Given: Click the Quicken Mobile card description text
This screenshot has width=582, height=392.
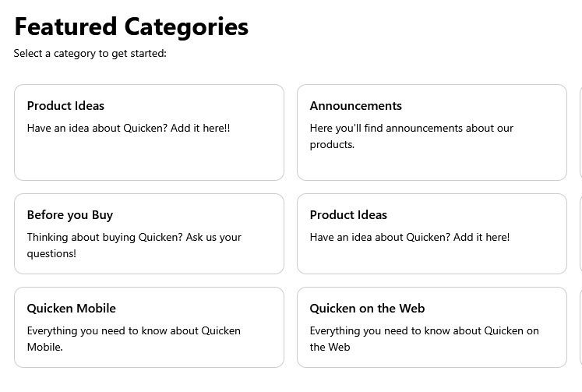Looking at the screenshot, I should (134, 338).
